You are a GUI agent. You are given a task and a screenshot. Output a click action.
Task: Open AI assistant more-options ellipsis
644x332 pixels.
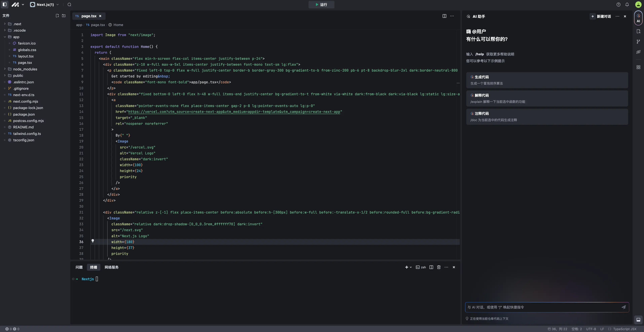pos(617,16)
